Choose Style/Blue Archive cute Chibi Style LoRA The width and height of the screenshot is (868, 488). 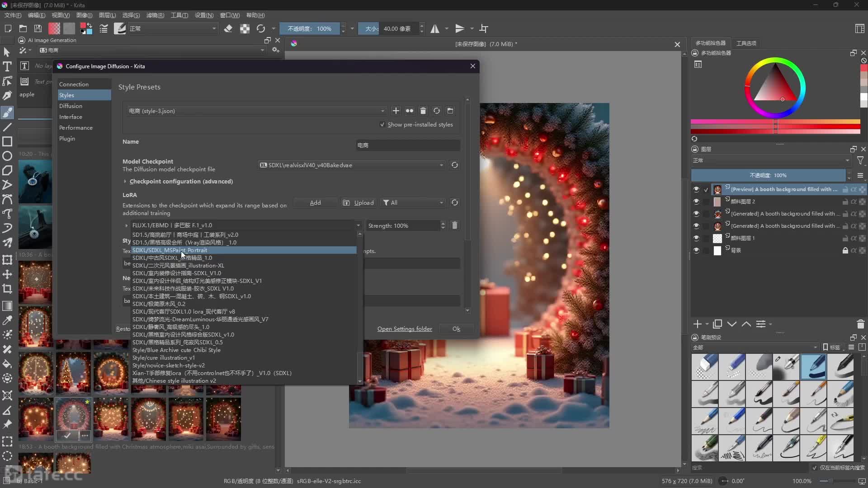(244, 350)
